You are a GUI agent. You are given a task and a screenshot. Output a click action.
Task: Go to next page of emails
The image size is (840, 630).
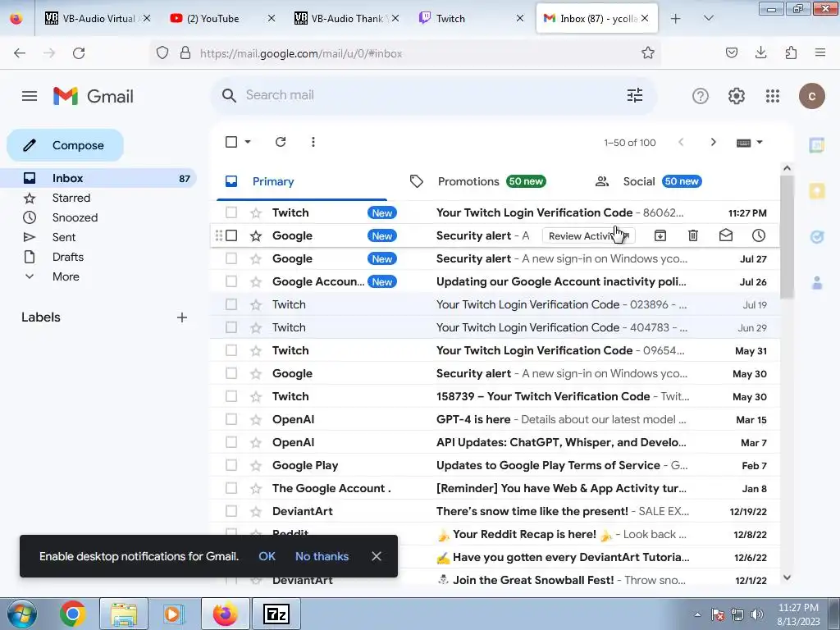pos(713,142)
